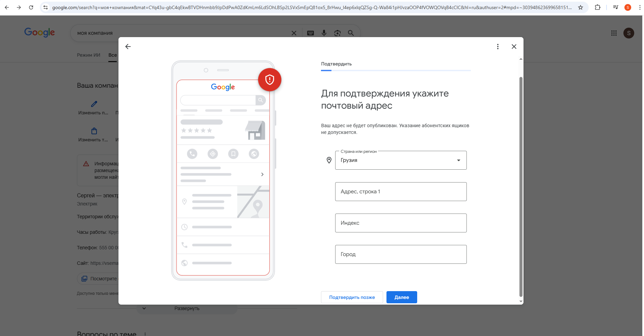Click the three-dot icon next to Вопросы по теме
The width and height of the screenshot is (644, 336).
(145, 334)
